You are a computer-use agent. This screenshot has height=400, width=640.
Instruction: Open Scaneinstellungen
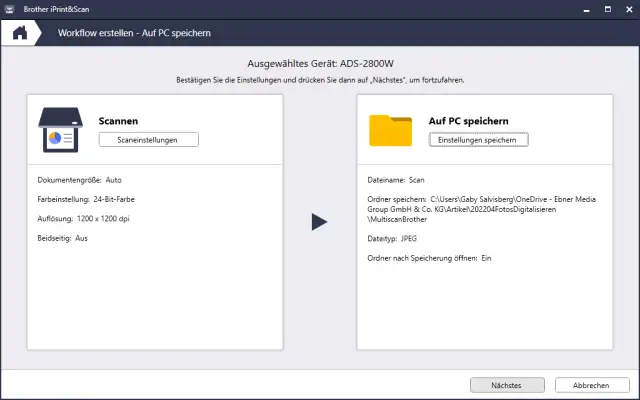148,140
